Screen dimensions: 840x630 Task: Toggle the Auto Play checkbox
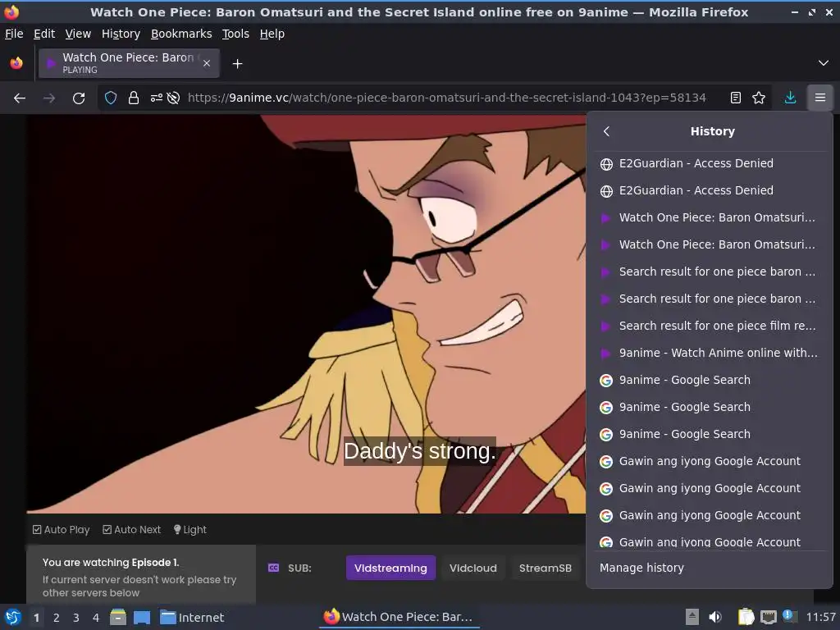pyautogui.click(x=61, y=529)
